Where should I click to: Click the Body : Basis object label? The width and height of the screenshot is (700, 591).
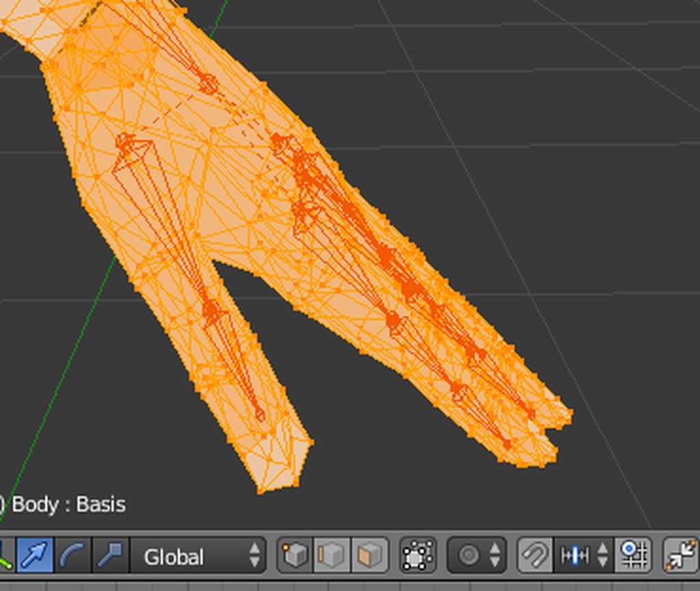coord(68,505)
